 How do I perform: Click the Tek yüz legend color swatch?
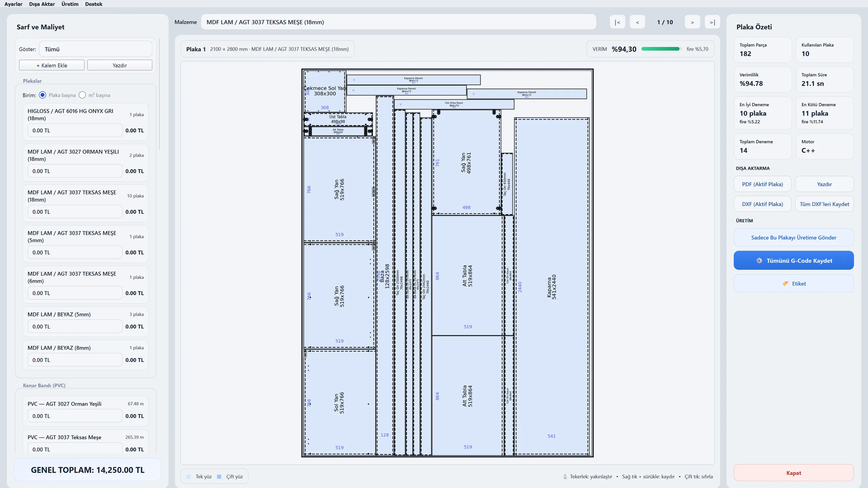coord(188,476)
